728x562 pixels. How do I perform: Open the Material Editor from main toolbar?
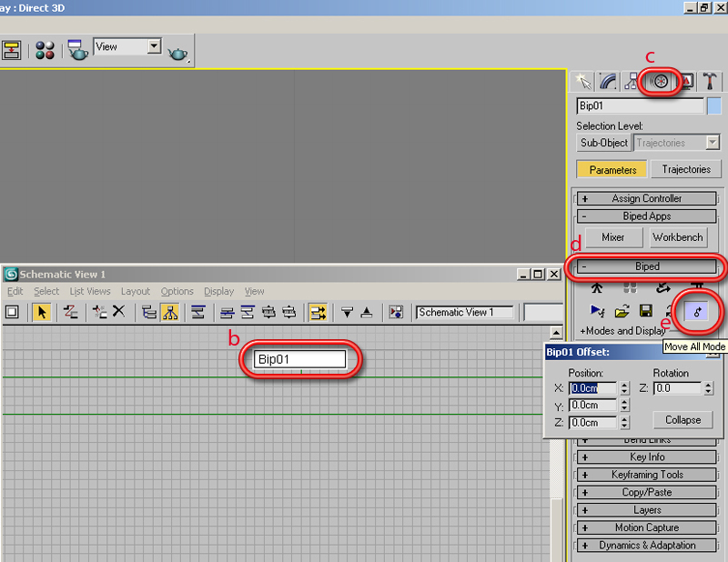tap(45, 50)
